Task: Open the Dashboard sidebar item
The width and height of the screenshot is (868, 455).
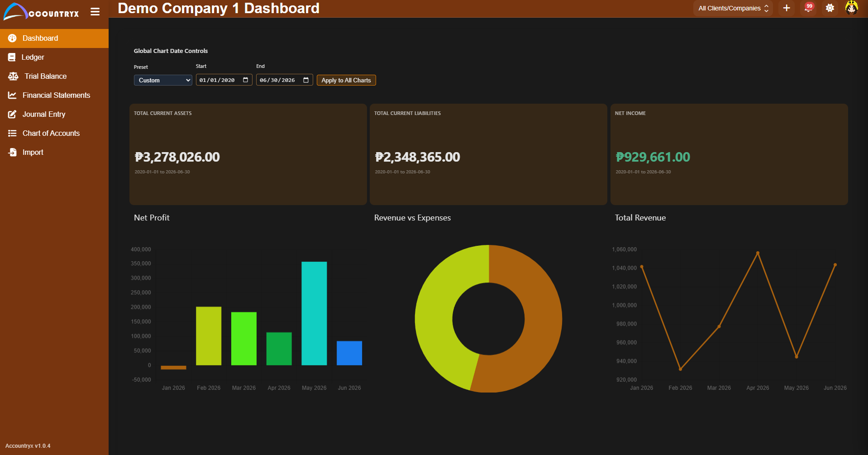Action: [54, 38]
